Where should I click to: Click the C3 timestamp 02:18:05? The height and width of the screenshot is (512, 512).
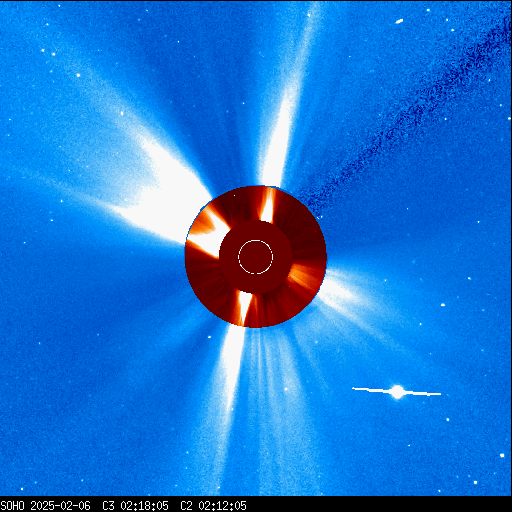tap(144, 506)
